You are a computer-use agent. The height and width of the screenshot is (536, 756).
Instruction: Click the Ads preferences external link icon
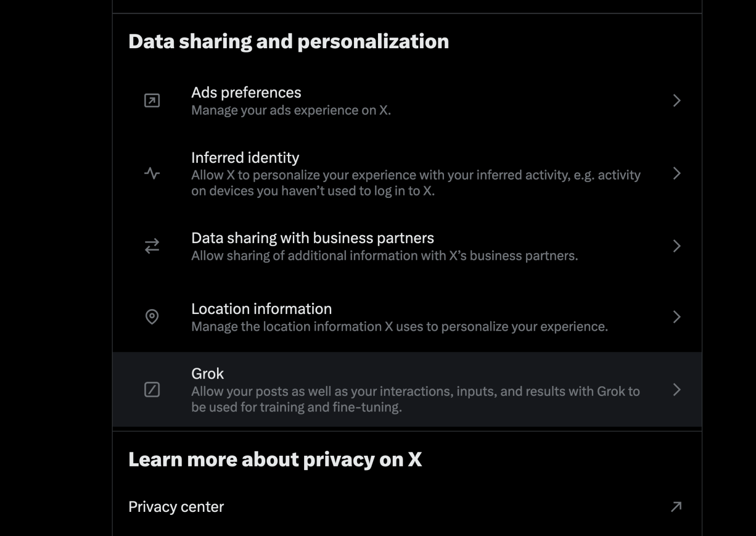coord(152,100)
